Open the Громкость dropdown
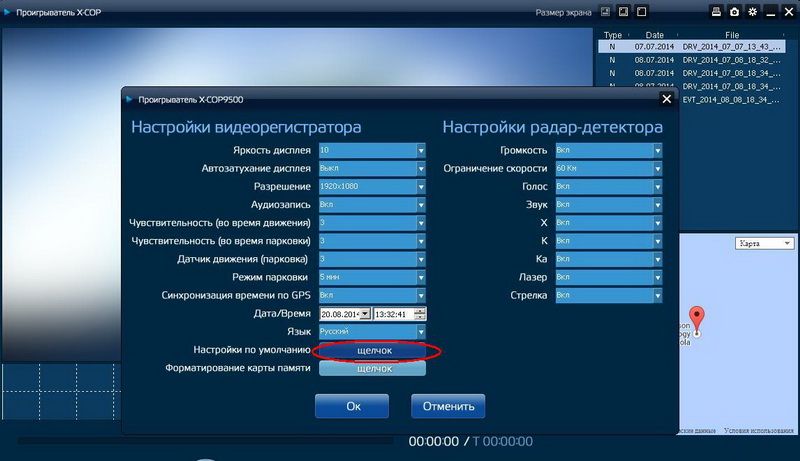This screenshot has width=800, height=461. click(657, 150)
